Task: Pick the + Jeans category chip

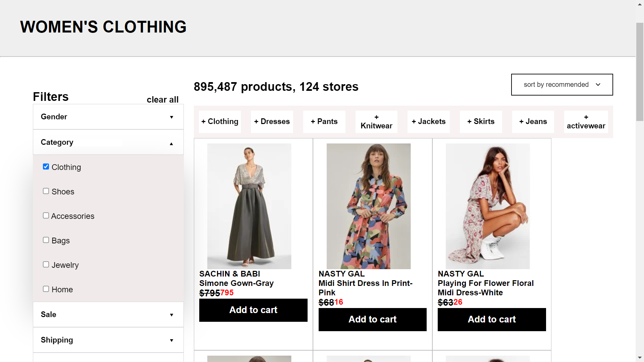Action: point(533,121)
